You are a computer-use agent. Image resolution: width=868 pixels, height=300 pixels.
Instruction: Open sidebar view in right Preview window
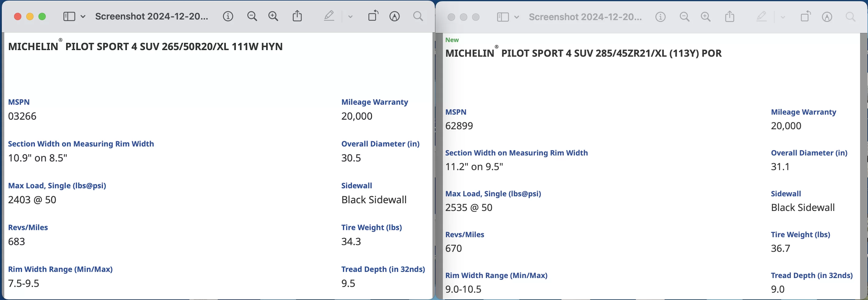point(503,17)
